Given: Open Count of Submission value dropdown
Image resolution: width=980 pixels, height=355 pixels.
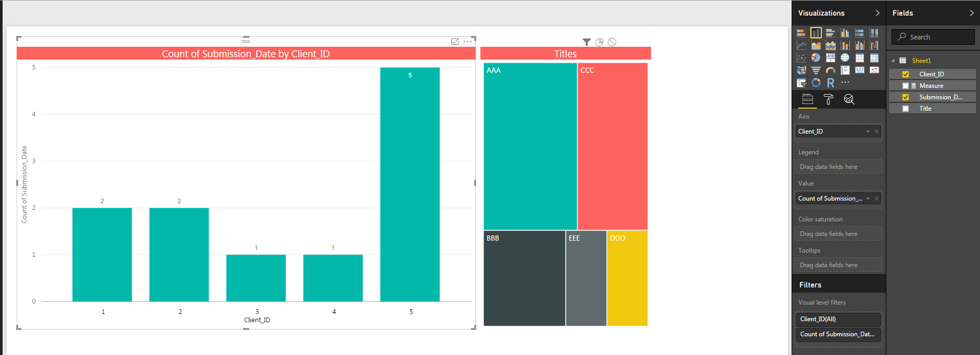Looking at the screenshot, I should point(868,199).
